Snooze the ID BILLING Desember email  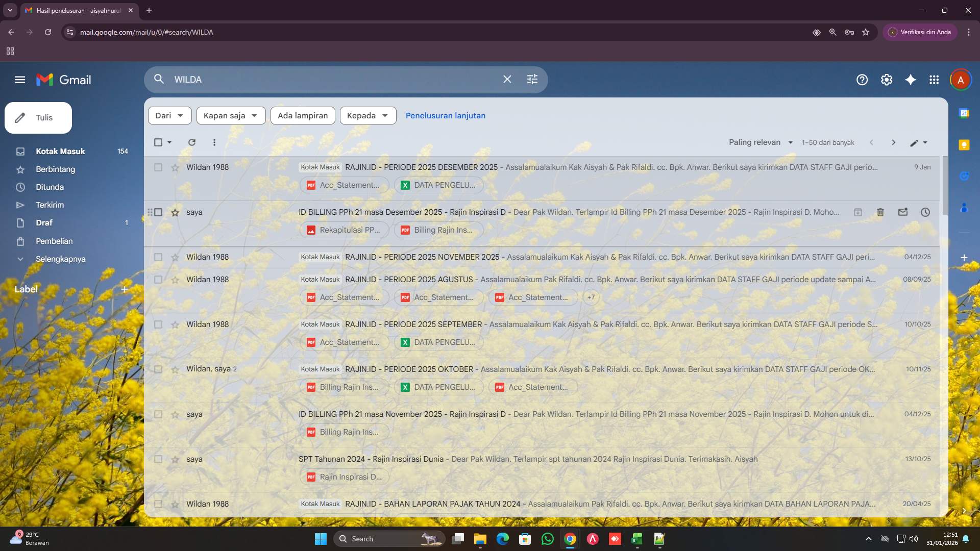(x=925, y=212)
